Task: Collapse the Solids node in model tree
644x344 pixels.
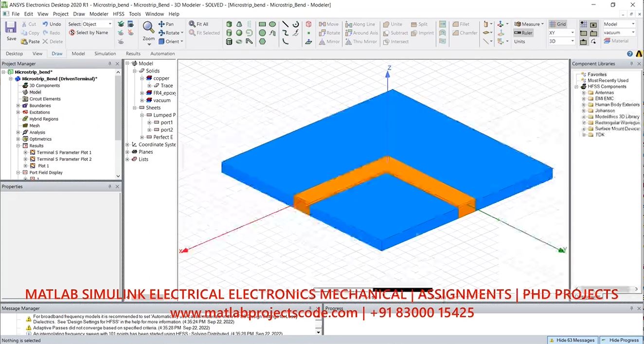Action: point(135,71)
